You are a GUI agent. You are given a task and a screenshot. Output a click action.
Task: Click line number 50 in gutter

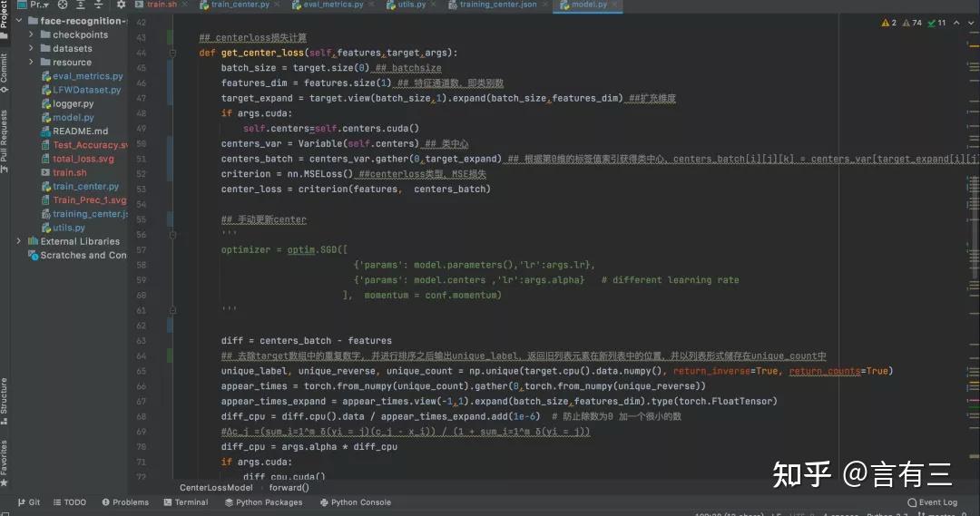pyautogui.click(x=142, y=143)
